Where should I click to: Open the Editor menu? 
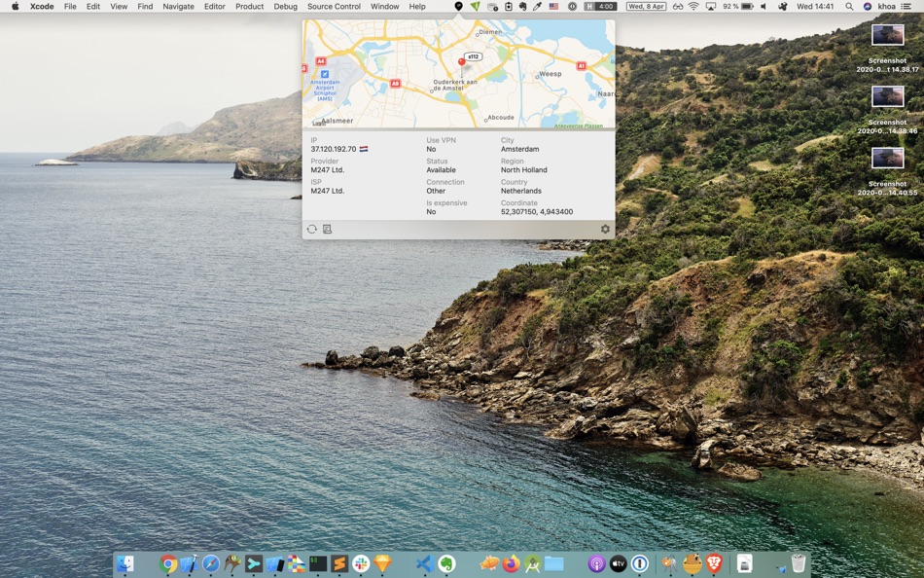point(215,7)
